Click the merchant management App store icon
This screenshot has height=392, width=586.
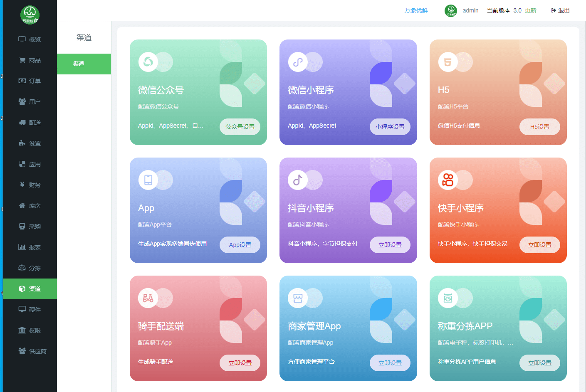298,298
